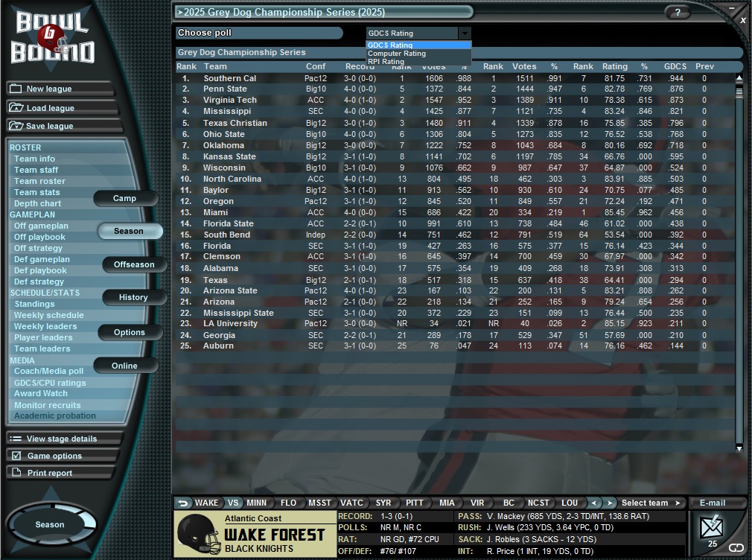Click the Print report document icon
752x560 pixels.
pos(16,473)
